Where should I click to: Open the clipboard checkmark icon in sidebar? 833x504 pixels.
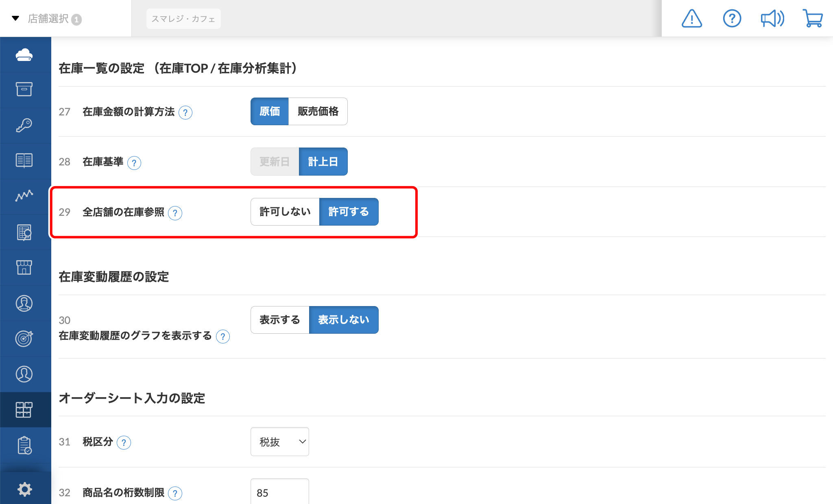pos(24,445)
